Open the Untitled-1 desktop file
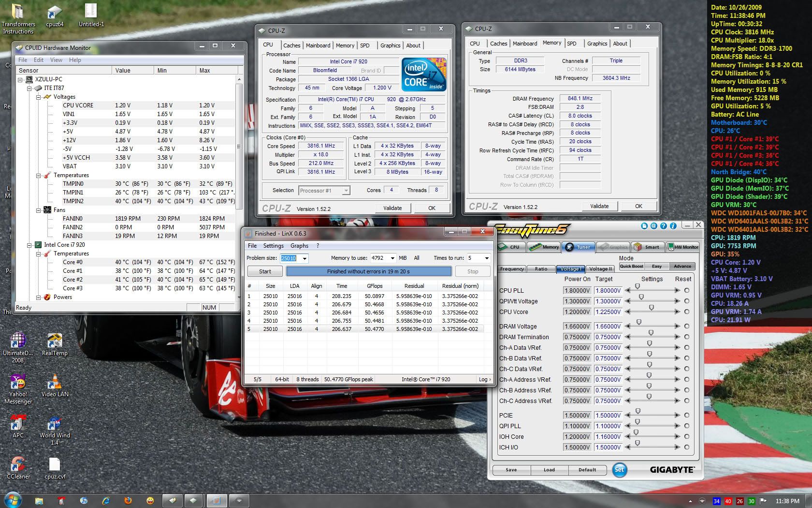The height and width of the screenshot is (508, 812). 91,16
